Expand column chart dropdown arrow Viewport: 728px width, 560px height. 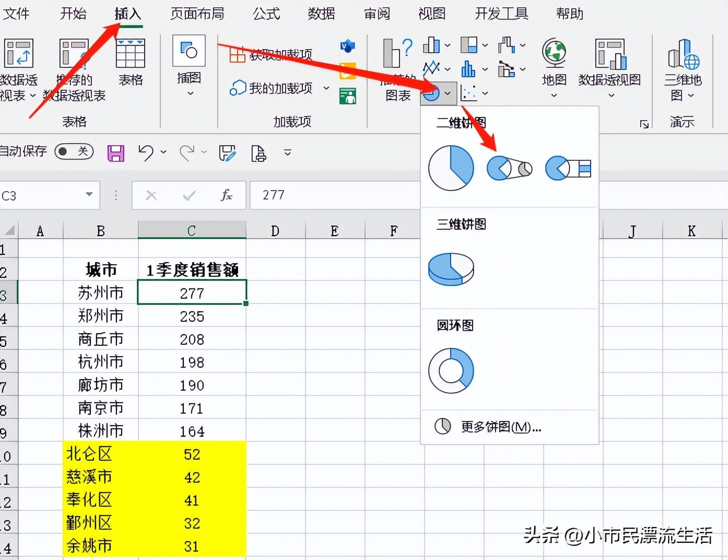448,45
